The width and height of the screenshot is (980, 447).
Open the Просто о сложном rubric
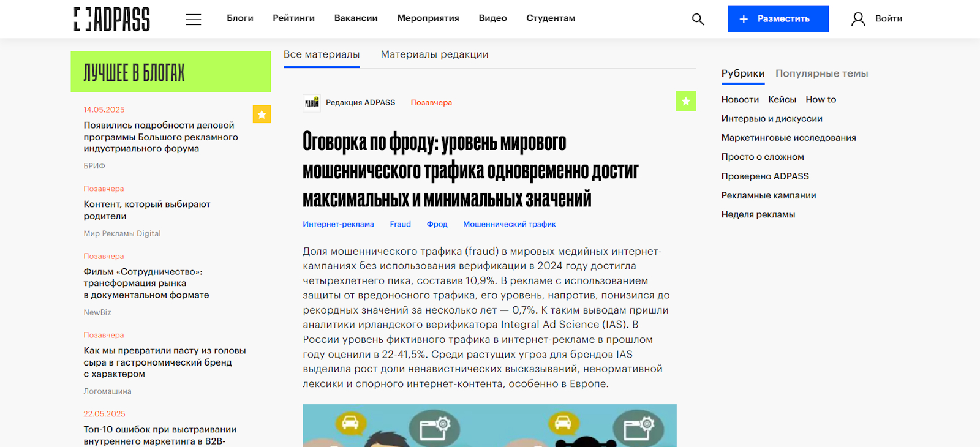pos(763,157)
